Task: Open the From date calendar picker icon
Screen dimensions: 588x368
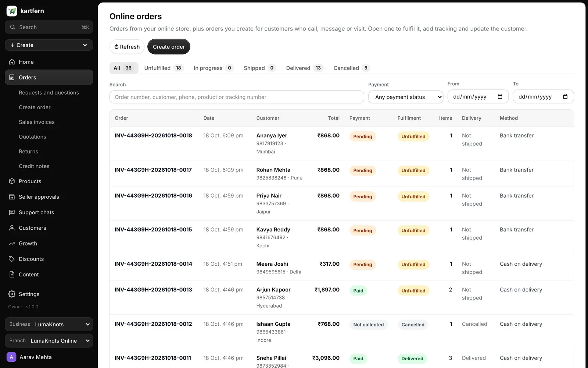Action: click(x=500, y=97)
